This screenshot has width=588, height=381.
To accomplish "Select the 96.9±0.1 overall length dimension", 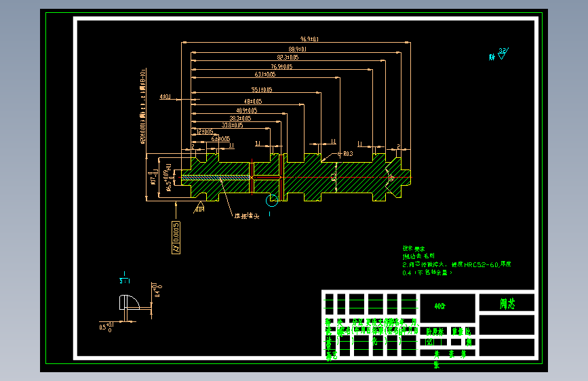I will pos(309,39).
